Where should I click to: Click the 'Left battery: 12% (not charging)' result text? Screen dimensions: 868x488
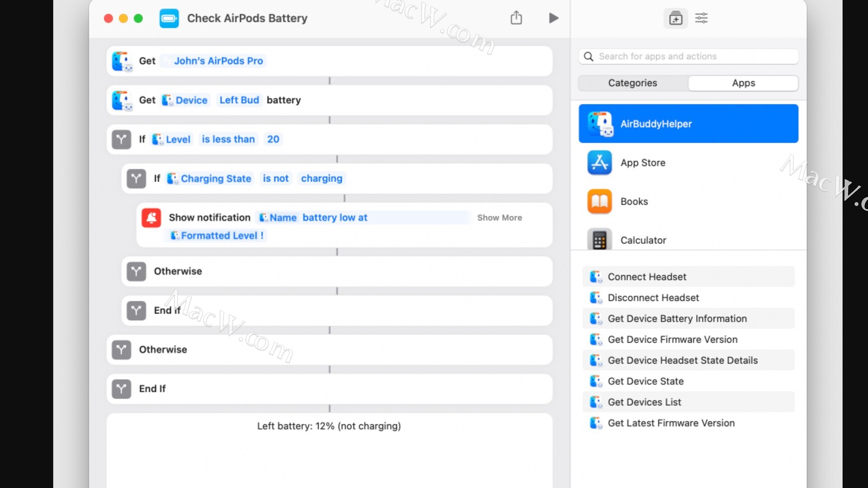329,426
